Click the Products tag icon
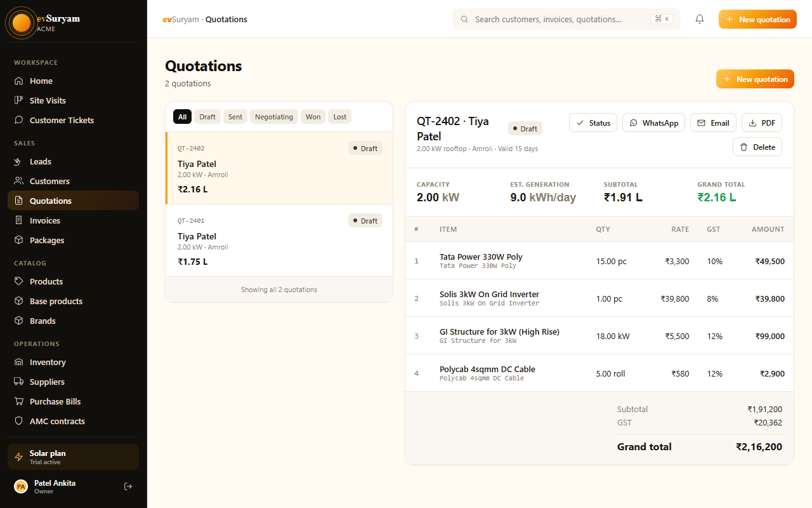 pyautogui.click(x=18, y=281)
